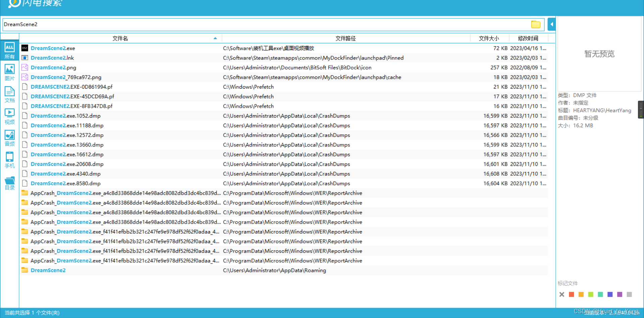The height and width of the screenshot is (318, 644).
Task: Select DreamScene2.exe.20608.dmp row
Action: tap(283, 164)
